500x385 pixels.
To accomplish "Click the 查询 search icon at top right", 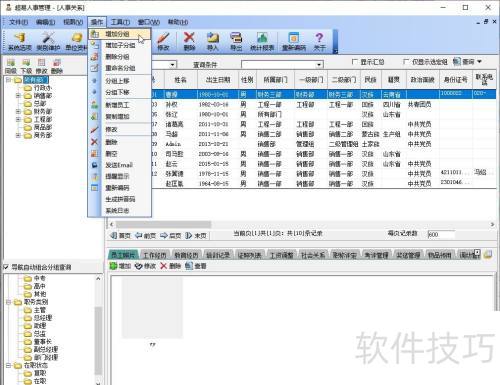I will [464, 62].
